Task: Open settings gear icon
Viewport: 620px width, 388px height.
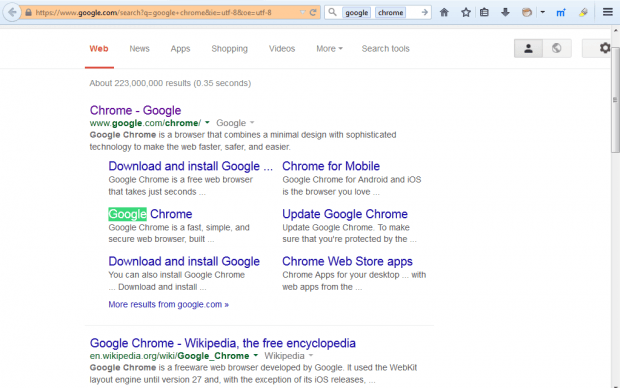Action: 605,48
